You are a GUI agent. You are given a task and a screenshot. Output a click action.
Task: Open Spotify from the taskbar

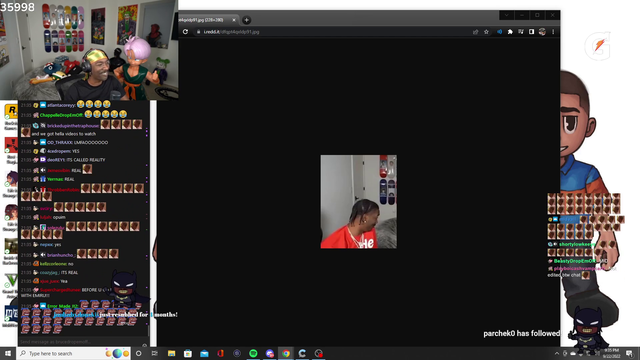pos(253,353)
